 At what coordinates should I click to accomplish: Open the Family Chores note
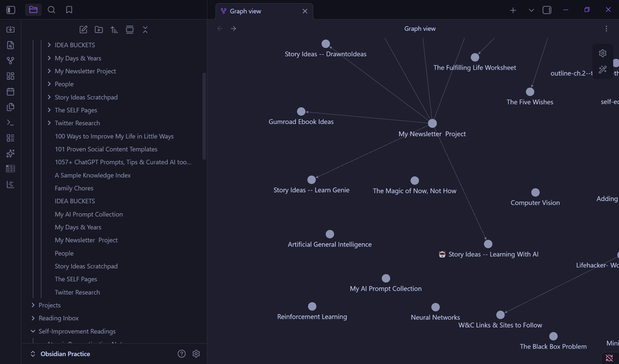(74, 188)
